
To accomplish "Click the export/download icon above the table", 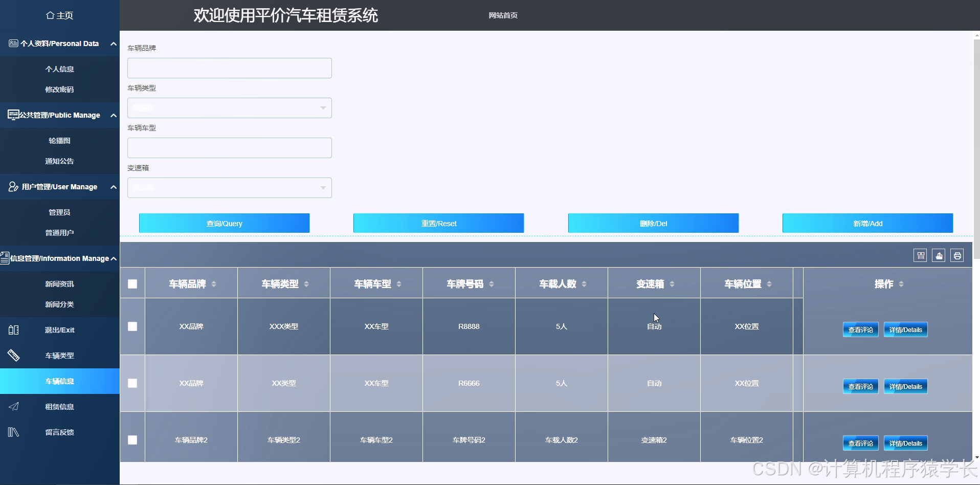I will 939,255.
